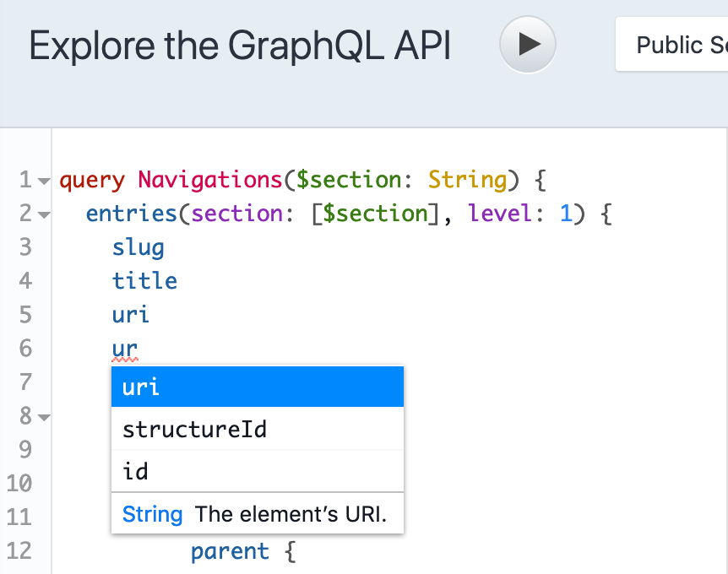Click the 'Explore the GraphQL API' heading

click(x=240, y=46)
